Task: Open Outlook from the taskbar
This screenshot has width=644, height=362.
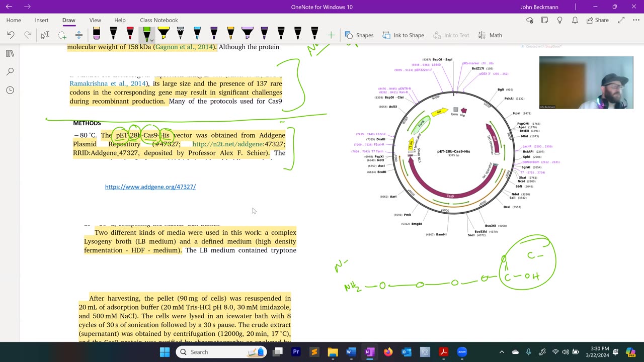Action: 407,352
